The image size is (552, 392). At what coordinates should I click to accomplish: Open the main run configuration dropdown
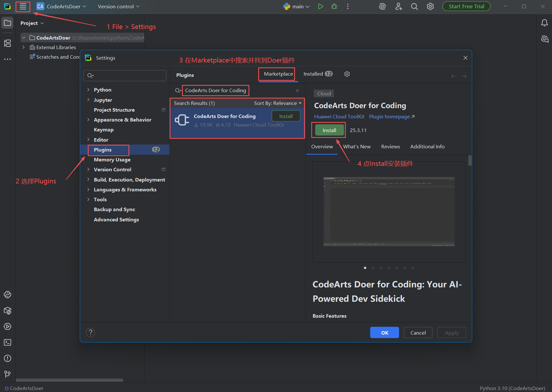[x=296, y=6]
